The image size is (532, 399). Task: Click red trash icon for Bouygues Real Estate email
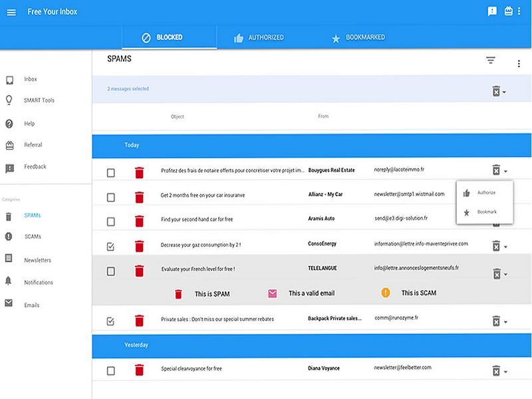point(139,172)
